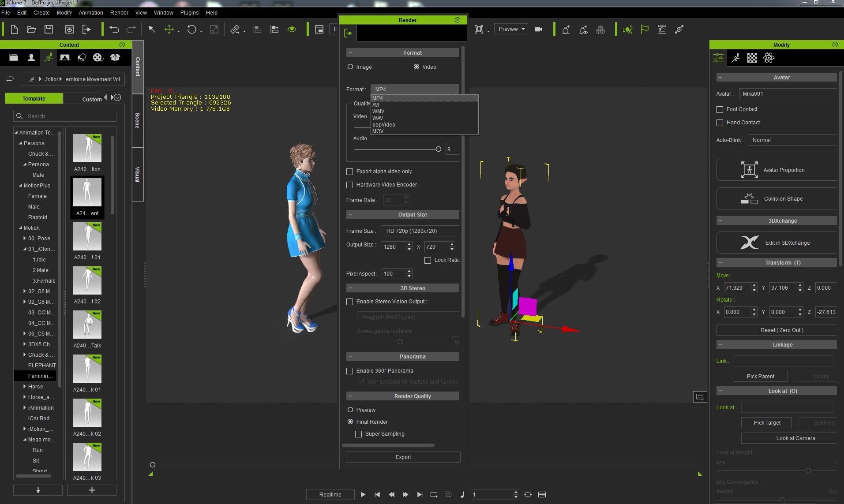Open the timeline settings gear icon

pos(528,495)
